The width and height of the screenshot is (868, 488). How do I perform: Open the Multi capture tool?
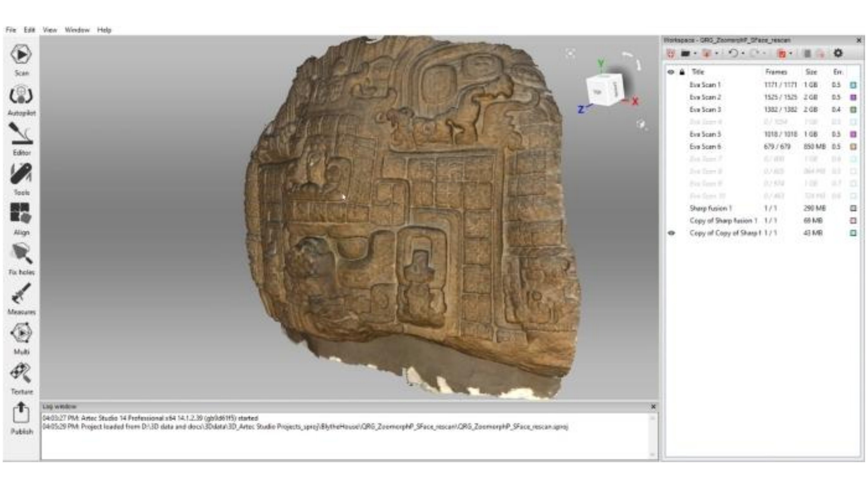pyautogui.click(x=21, y=333)
